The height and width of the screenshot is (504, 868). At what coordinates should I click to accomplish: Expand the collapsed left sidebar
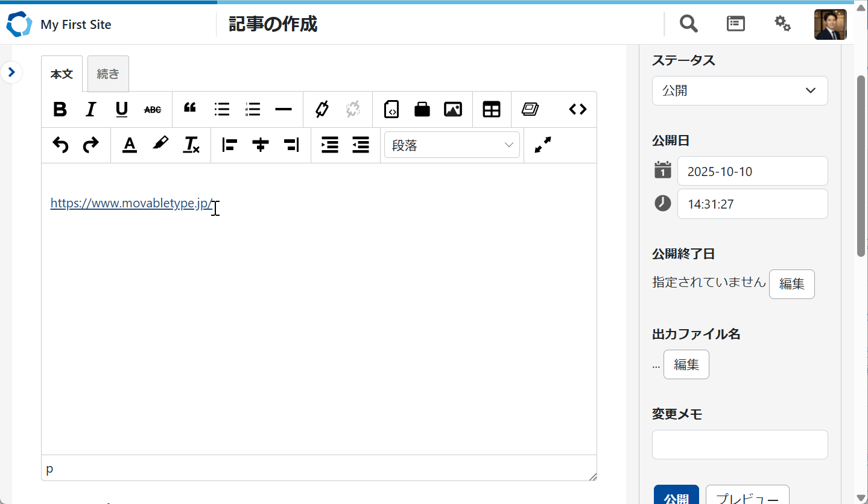coord(11,72)
